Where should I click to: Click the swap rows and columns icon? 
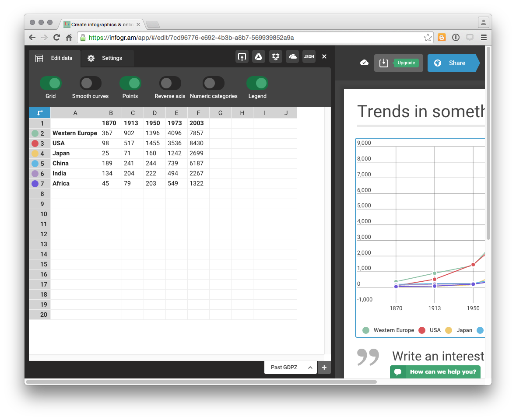click(40, 113)
